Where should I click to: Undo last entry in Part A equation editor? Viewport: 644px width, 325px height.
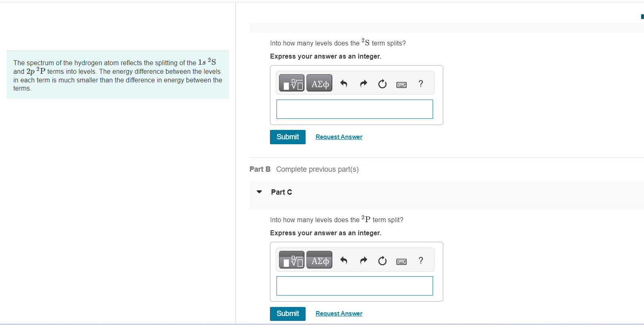coord(343,84)
